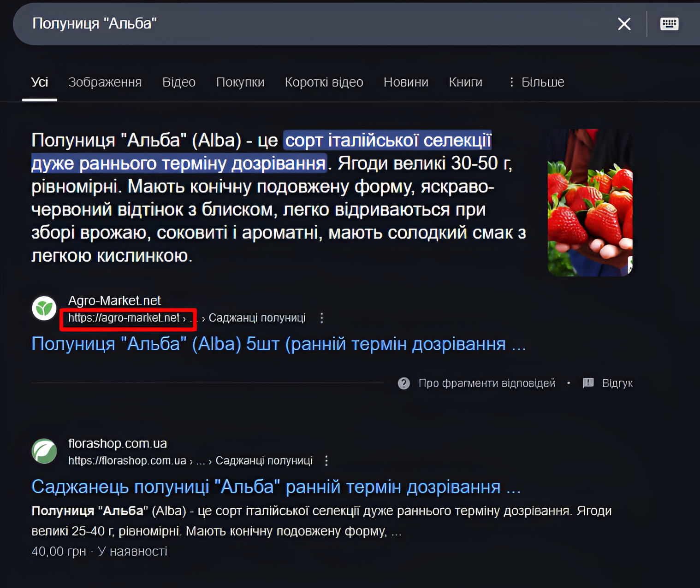This screenshot has height=588, width=700.
Task: Open the Саджанець полуниці "Альба" result link
Action: pos(276,487)
